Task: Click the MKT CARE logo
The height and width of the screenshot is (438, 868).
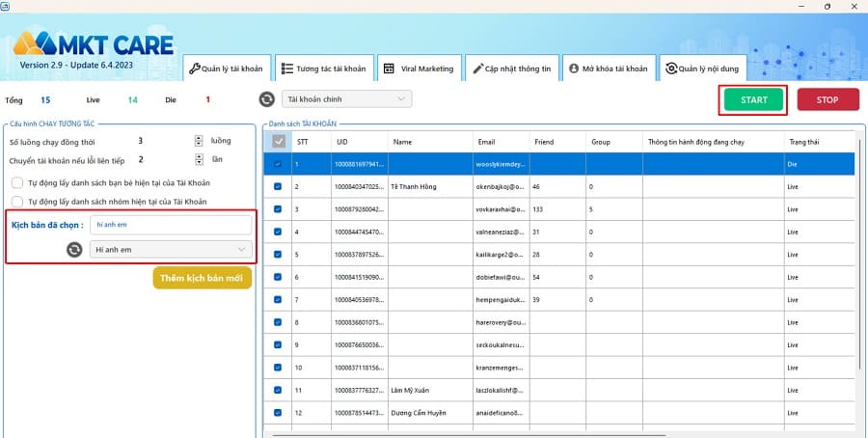Action: (x=93, y=44)
